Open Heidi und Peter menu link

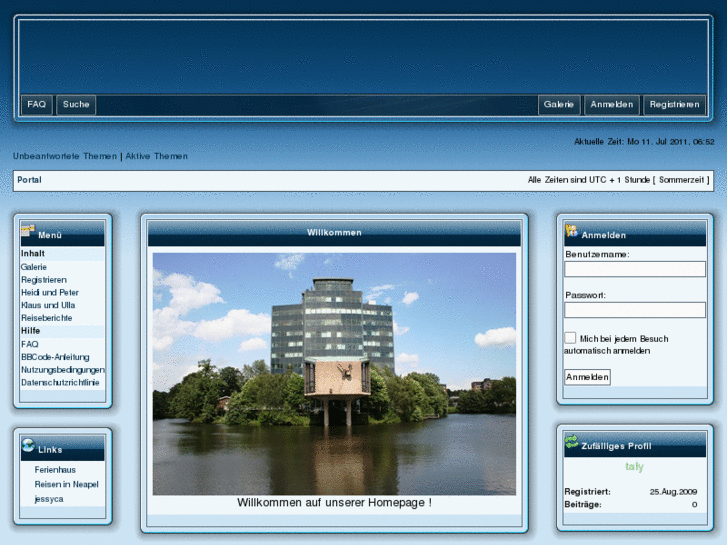point(50,293)
